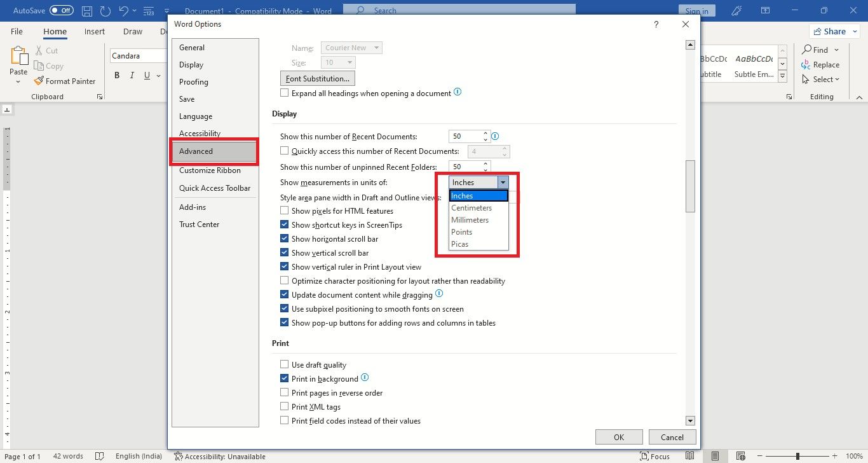Click the zoom in plus button

pyautogui.click(x=836, y=456)
